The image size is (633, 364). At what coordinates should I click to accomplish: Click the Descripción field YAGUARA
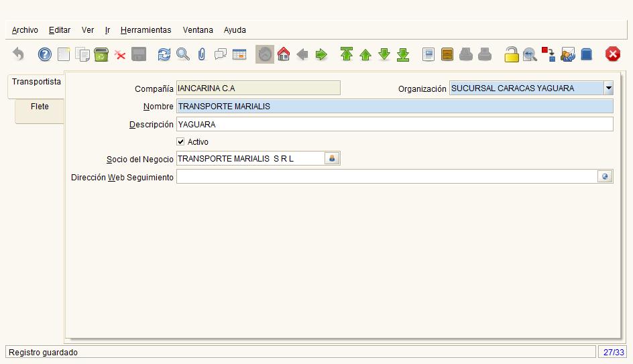click(x=395, y=124)
